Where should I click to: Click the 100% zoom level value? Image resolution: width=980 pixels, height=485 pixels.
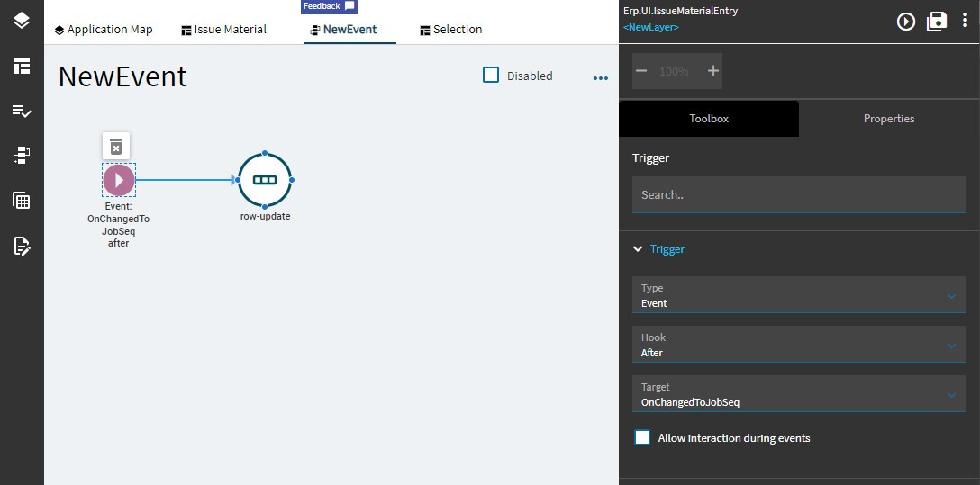674,71
